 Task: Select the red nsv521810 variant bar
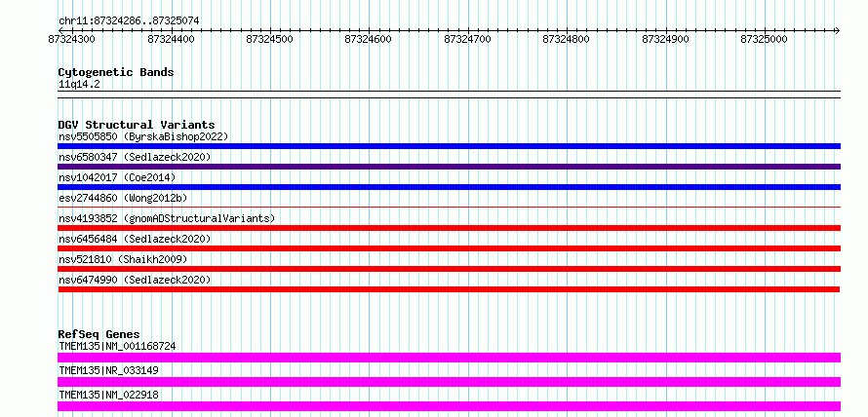click(449, 269)
